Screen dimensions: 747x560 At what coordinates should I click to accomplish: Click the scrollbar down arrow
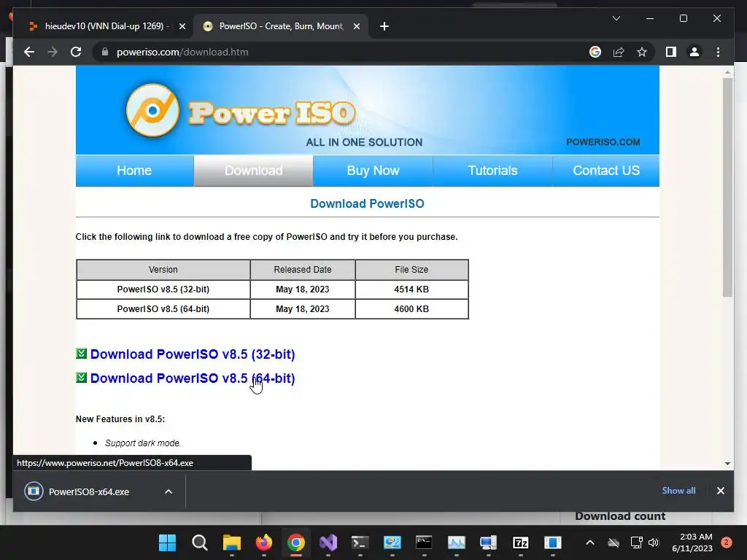(x=727, y=463)
